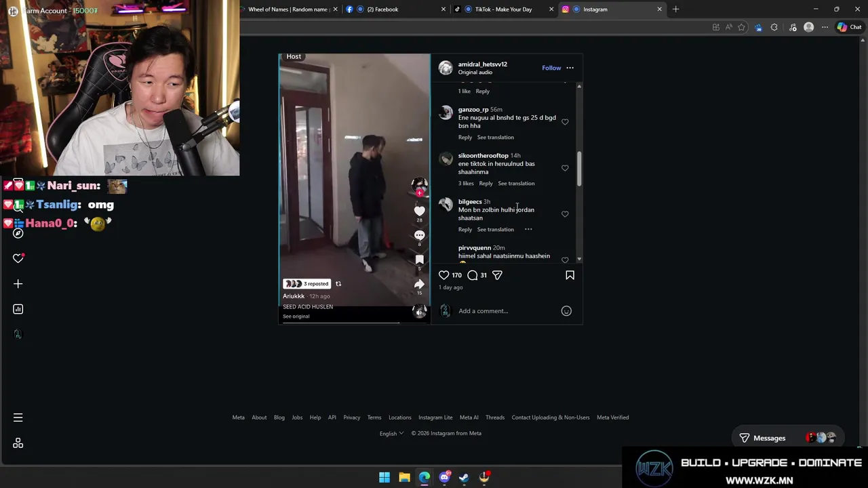Select the Instagram browser tab
This screenshot has width=868, height=488.
pos(610,9)
